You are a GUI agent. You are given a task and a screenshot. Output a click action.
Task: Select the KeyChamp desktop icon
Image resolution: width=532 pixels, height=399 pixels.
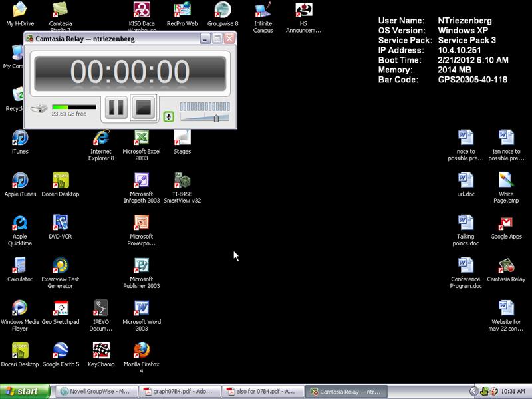[101, 355]
